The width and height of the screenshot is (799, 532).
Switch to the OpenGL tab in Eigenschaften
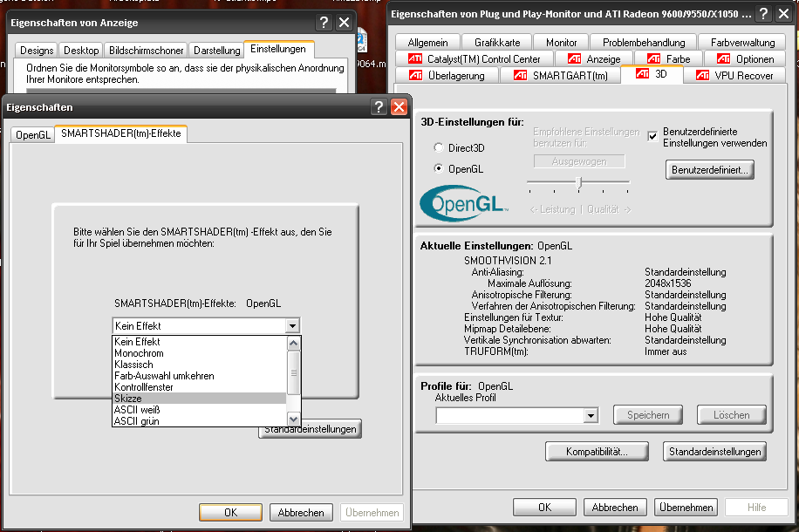click(32, 135)
